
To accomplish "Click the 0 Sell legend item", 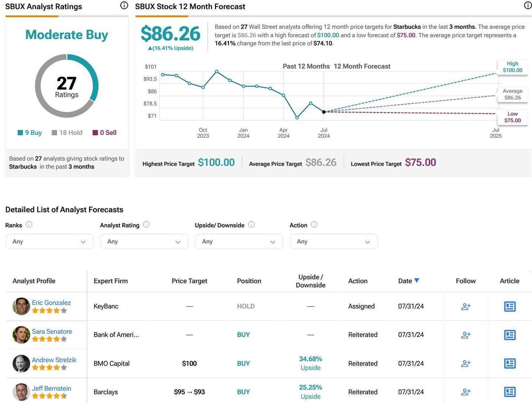I will pos(105,133).
